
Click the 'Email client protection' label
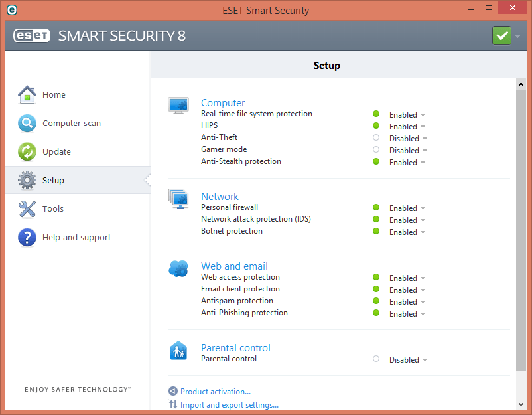pos(240,289)
